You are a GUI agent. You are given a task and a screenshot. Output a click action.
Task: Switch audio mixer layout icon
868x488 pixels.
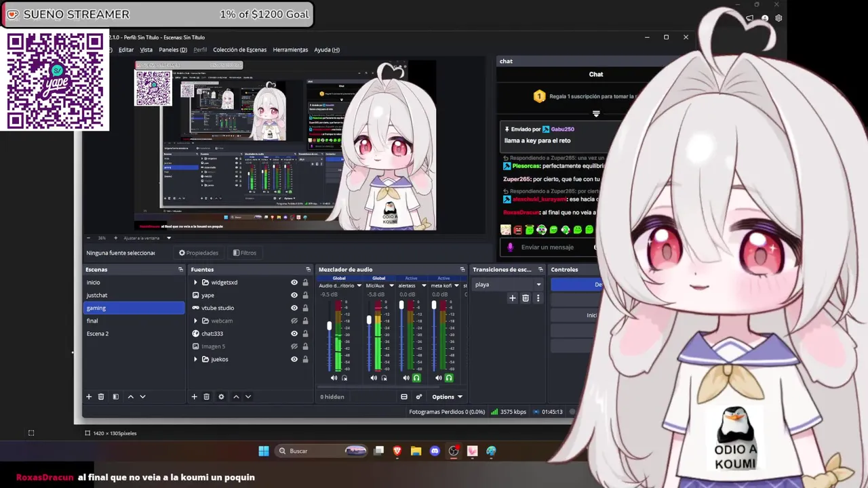[x=404, y=396]
